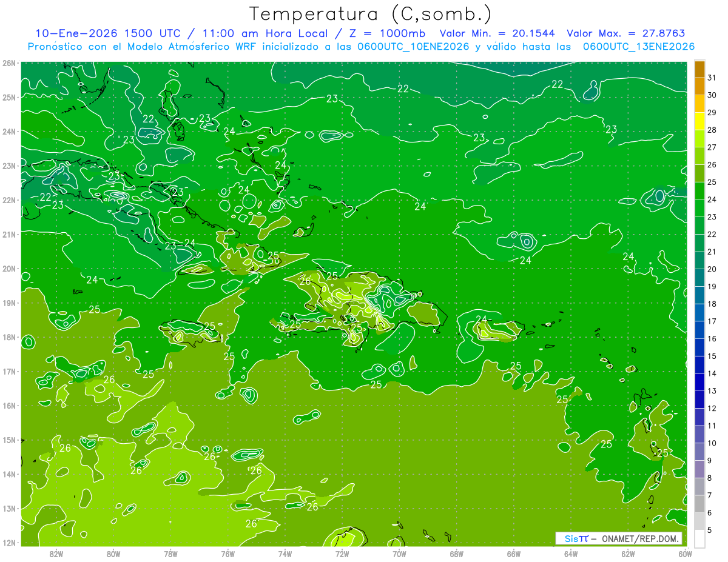
Task: Click the 64W longitude axis label
Action: (571, 553)
